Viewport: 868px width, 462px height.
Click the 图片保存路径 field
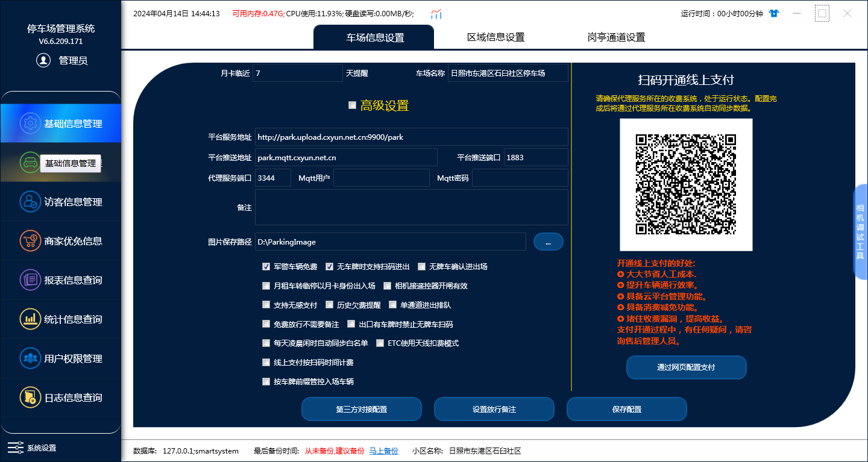[391, 242]
